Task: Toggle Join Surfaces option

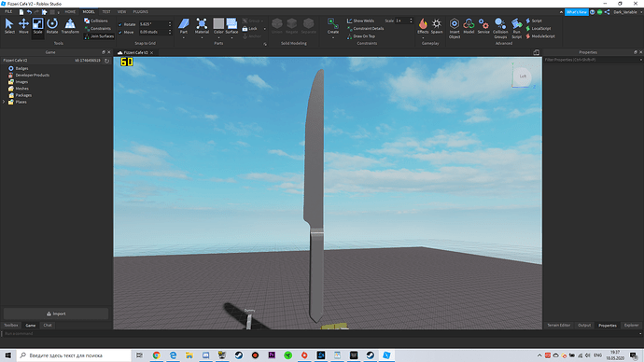Action: 99,36
